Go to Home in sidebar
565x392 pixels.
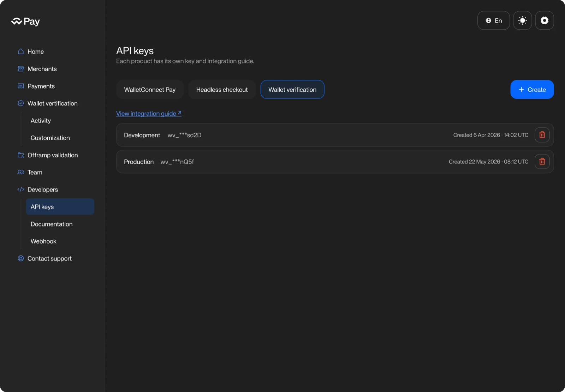36,52
